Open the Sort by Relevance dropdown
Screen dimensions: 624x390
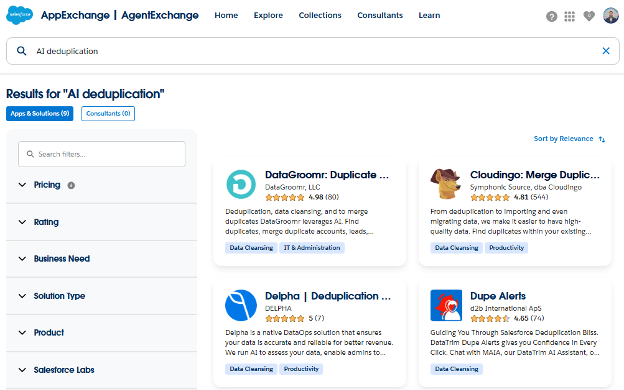coord(569,138)
